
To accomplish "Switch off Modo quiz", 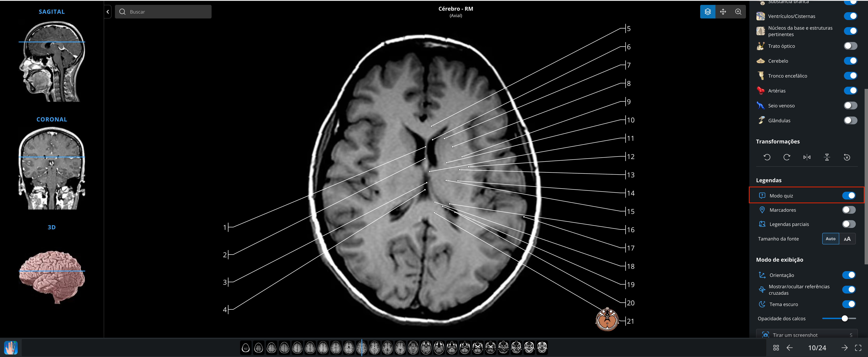I will click(x=849, y=195).
